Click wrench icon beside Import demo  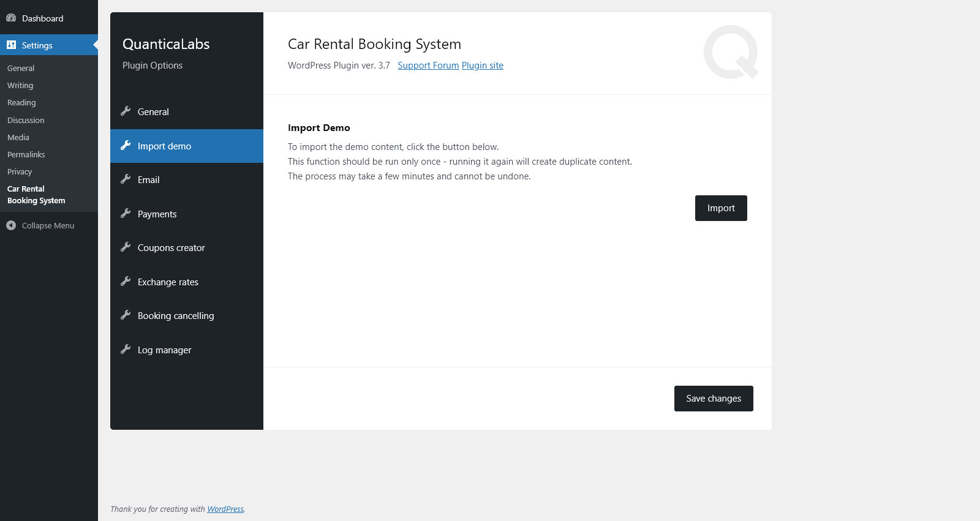(x=126, y=146)
